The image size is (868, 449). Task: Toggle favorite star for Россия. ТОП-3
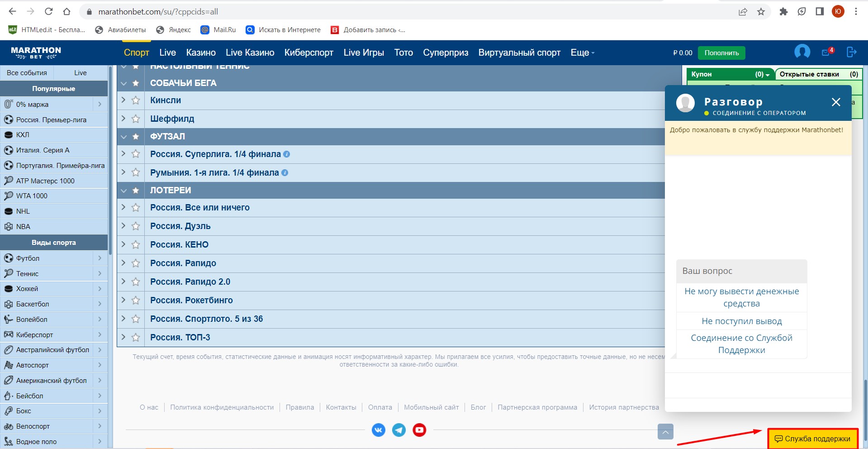tap(135, 338)
